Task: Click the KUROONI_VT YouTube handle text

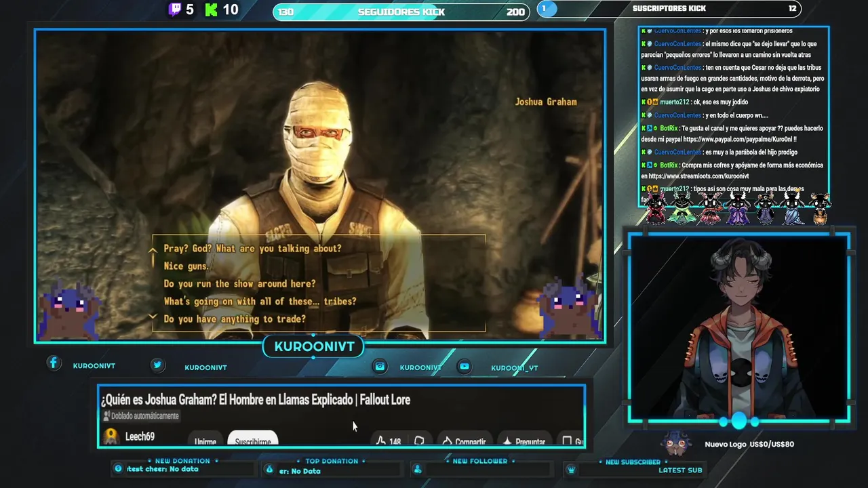Action: (515, 368)
